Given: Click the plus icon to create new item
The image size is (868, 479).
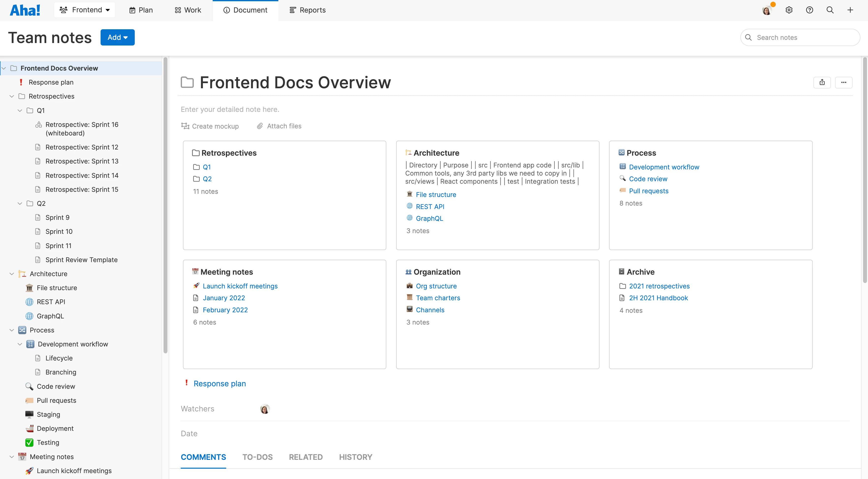Looking at the screenshot, I should (850, 10).
